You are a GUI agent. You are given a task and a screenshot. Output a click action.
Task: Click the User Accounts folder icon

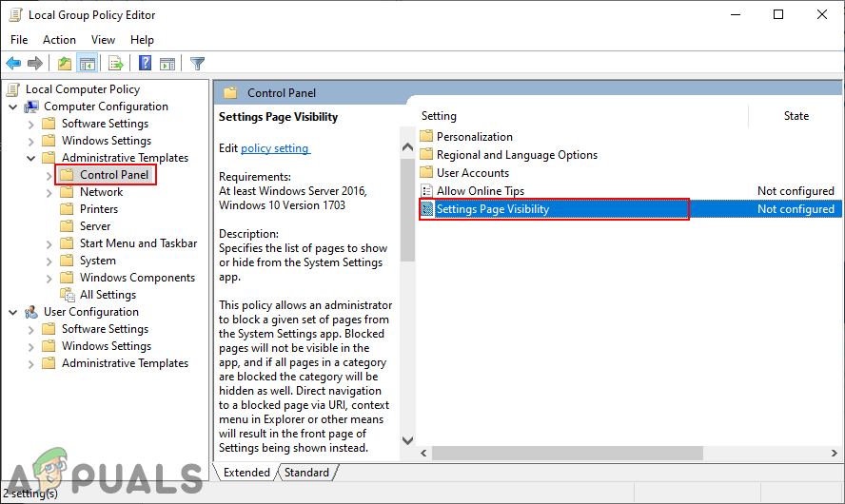[x=427, y=172]
